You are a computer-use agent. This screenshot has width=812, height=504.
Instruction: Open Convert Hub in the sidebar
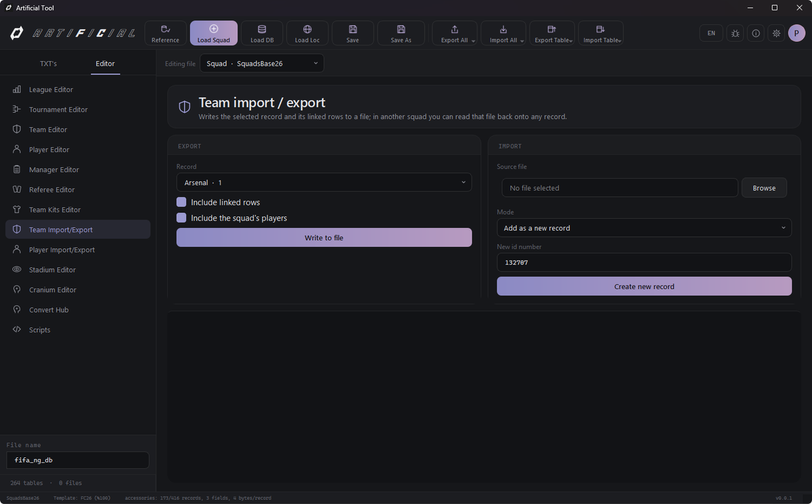click(x=78, y=310)
